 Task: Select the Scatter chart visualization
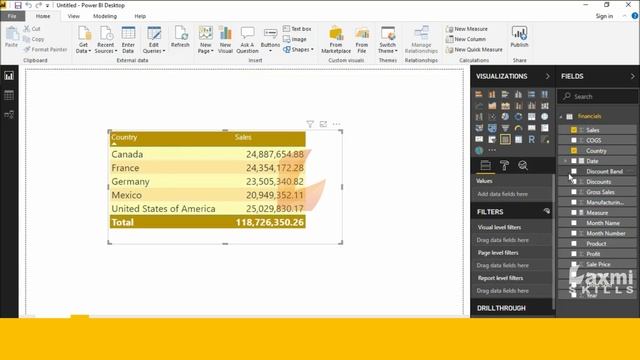[x=492, y=117]
